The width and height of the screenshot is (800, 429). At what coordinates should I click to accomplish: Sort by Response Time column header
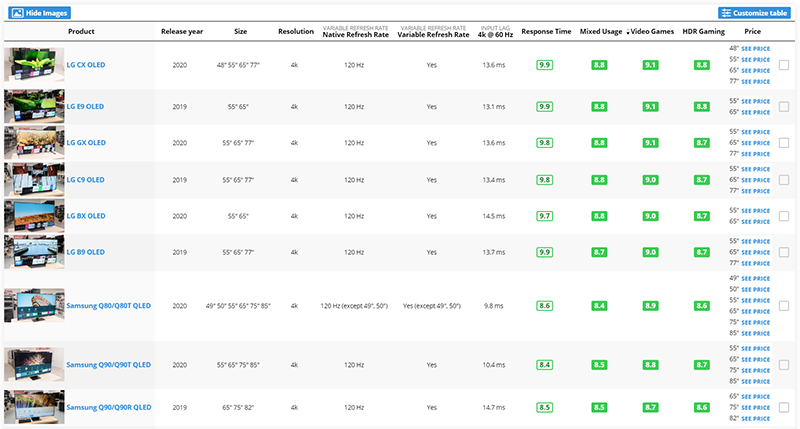(x=546, y=31)
